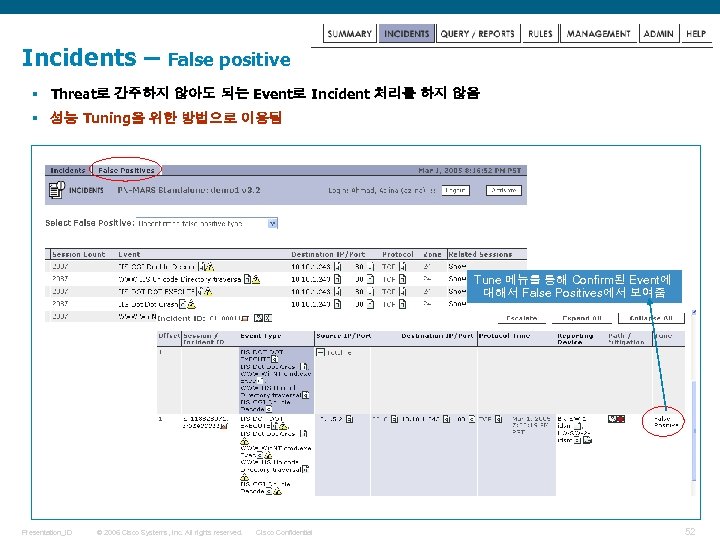Click port icon in Dot Dot Crash row

click(x=370, y=304)
